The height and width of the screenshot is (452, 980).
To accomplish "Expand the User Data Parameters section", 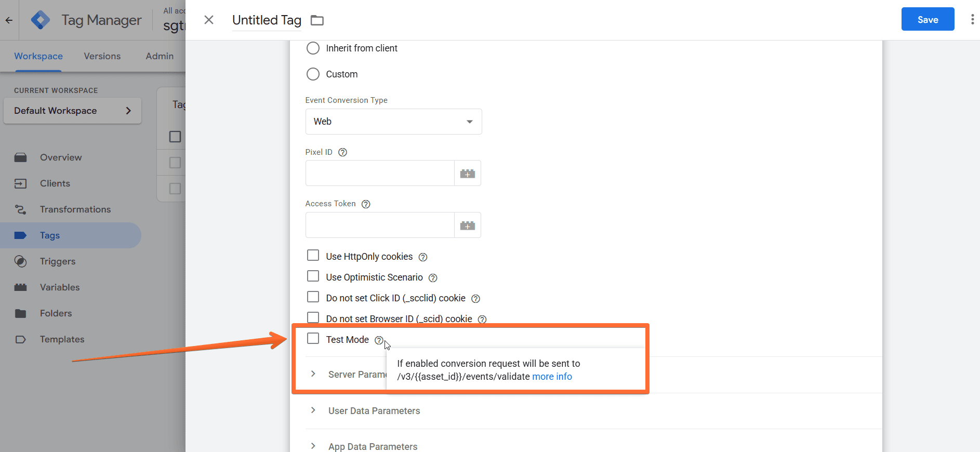I will [313, 410].
